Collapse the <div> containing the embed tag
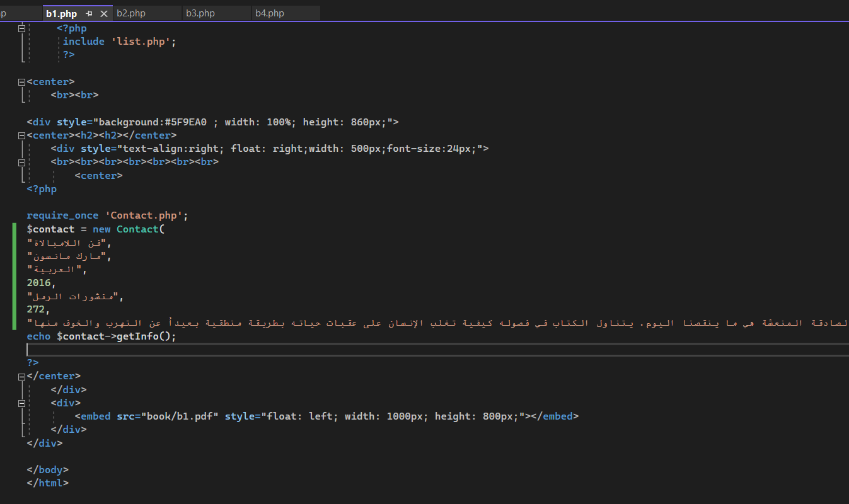 coord(22,403)
